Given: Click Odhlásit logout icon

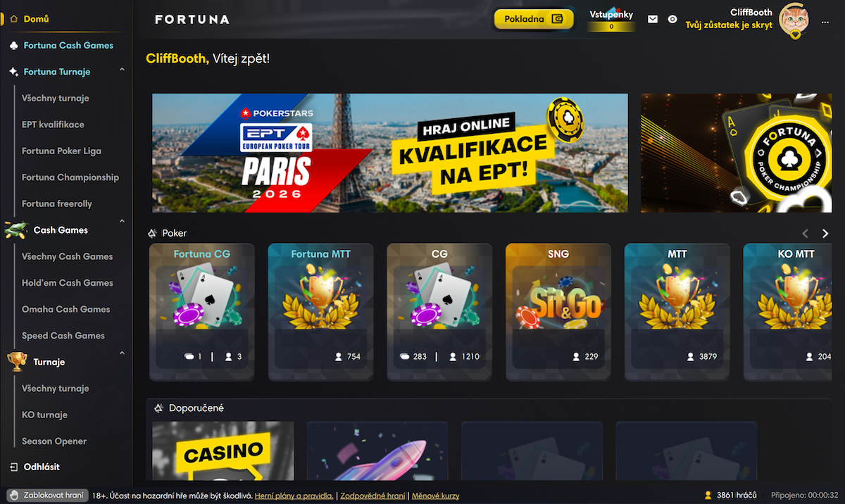Looking at the screenshot, I should tap(14, 467).
